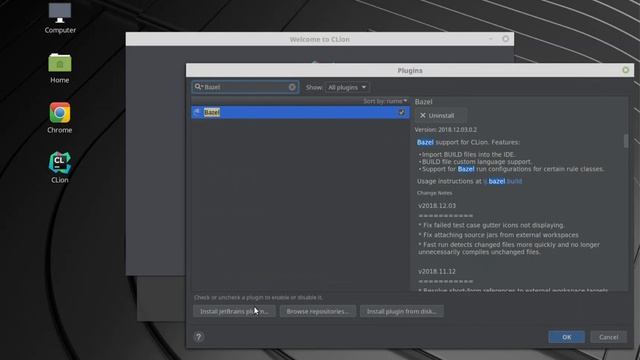Open the Computer desktop icon

(x=60, y=17)
